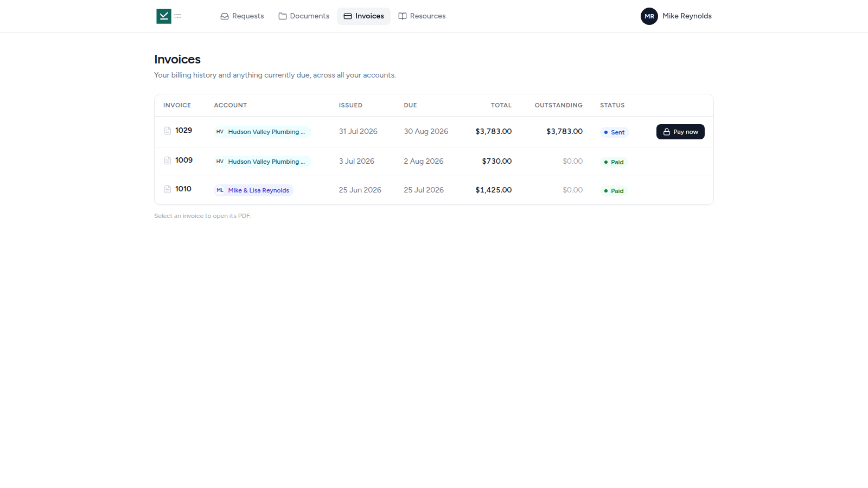Click the Invoices card icon
The image size is (868, 488).
point(348,16)
